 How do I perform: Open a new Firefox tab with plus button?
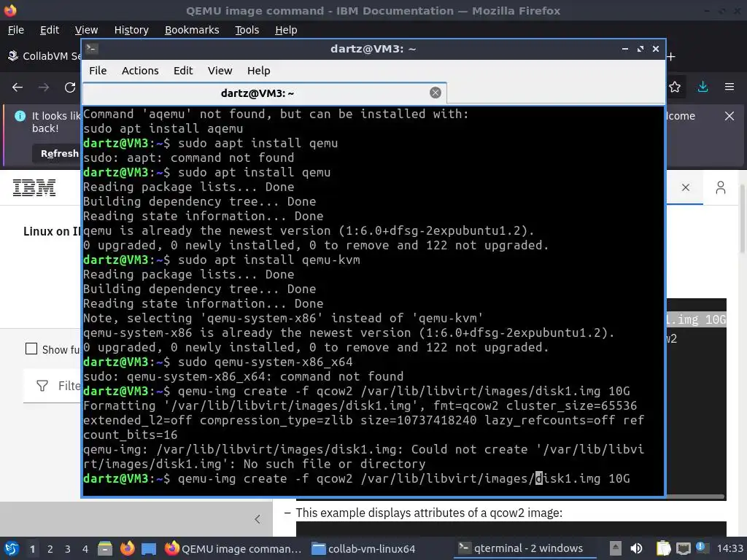pyautogui.click(x=671, y=57)
